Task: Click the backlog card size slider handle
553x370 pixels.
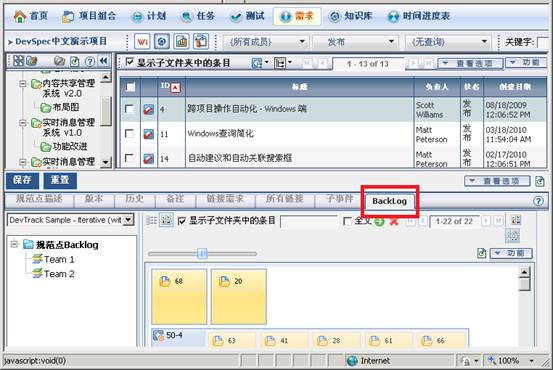Action: pos(202,253)
